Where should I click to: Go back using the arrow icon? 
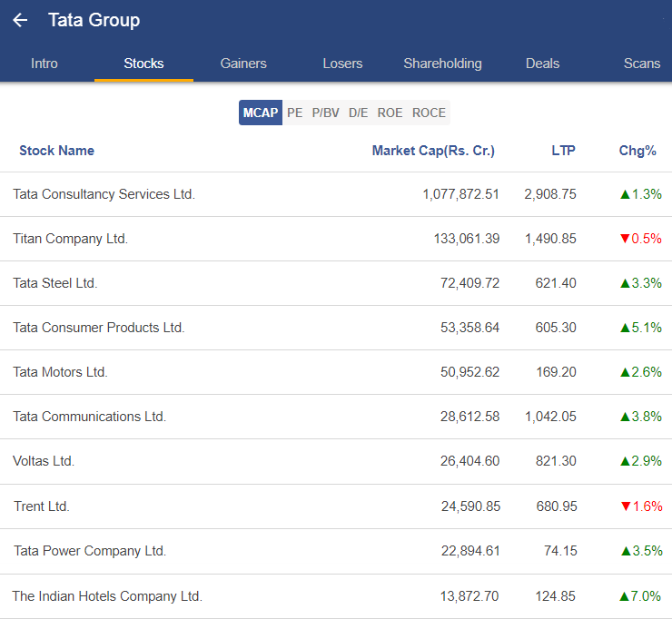[20, 20]
